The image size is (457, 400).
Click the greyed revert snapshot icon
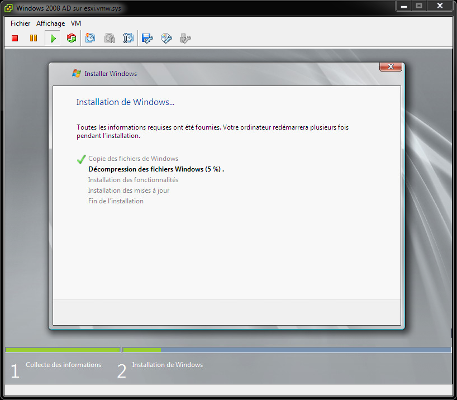point(109,38)
